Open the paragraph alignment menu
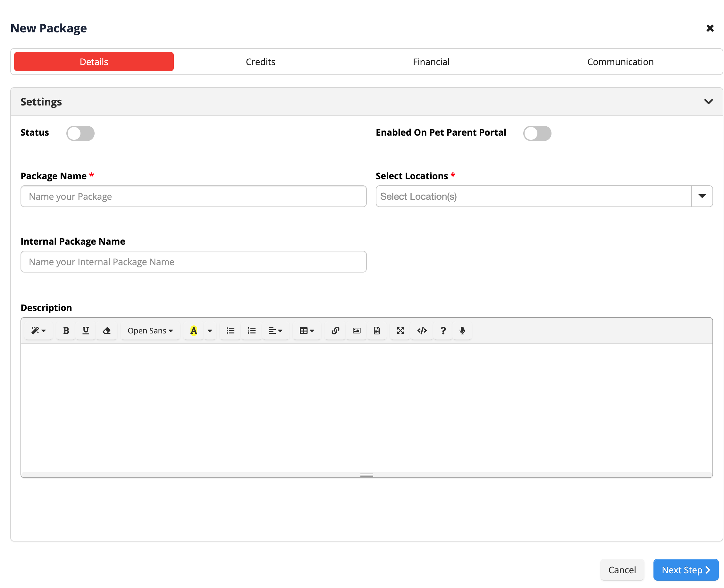Viewport: 724px width, 588px height. (275, 331)
